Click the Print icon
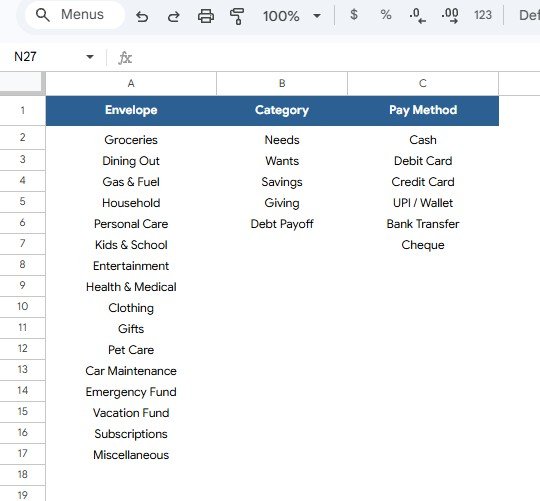 pyautogui.click(x=206, y=16)
